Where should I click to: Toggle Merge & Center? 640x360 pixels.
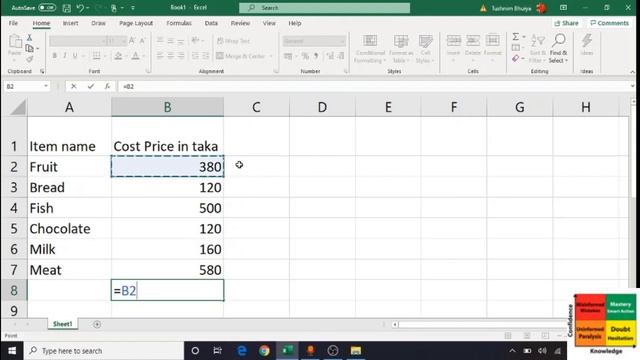pyautogui.click(x=241, y=56)
